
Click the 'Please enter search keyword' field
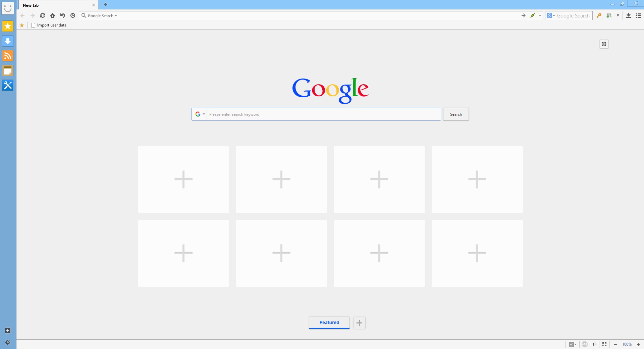324,114
